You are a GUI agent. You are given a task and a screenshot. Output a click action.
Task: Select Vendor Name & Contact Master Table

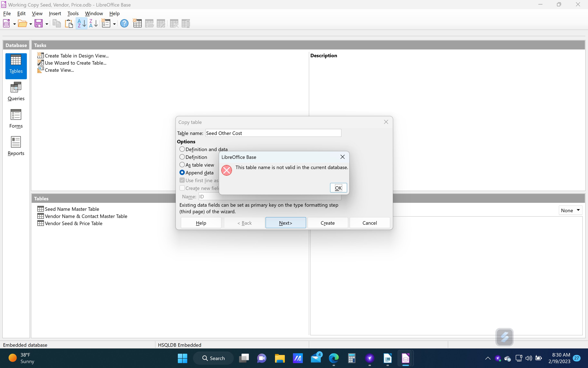[x=82, y=216]
